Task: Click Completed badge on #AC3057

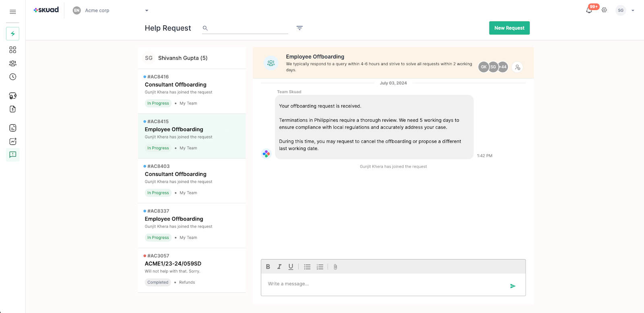Action: point(158,282)
